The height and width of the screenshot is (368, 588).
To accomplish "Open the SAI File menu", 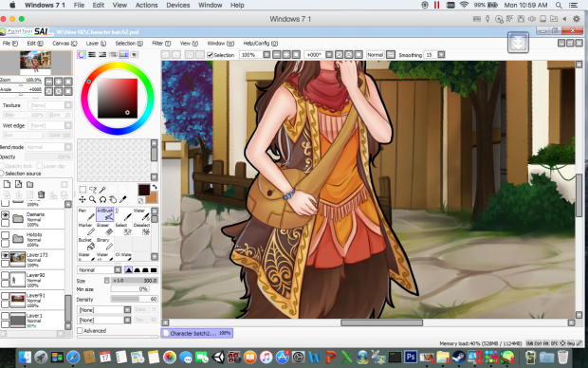I will click(10, 43).
